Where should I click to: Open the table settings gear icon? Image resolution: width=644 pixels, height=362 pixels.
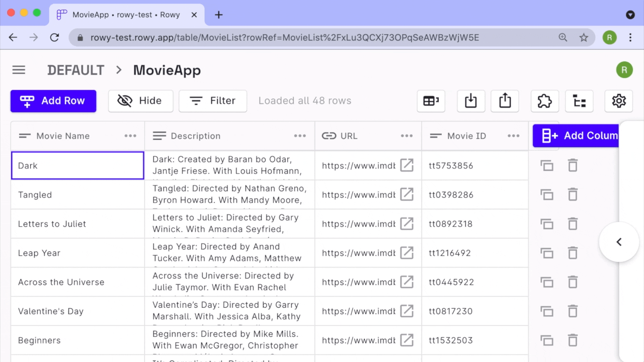(618, 101)
